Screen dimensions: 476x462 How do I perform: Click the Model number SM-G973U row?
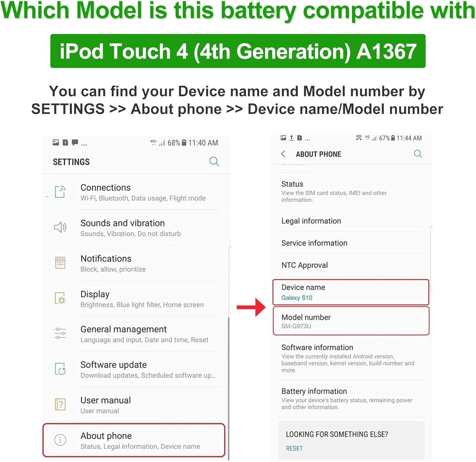pyautogui.click(x=351, y=321)
